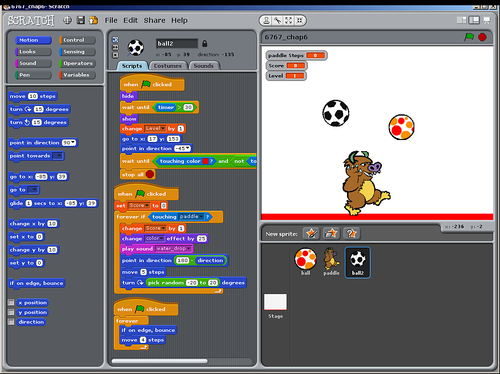Select the shrink sprite tool
This screenshot has width=500, height=374.
(300, 21)
